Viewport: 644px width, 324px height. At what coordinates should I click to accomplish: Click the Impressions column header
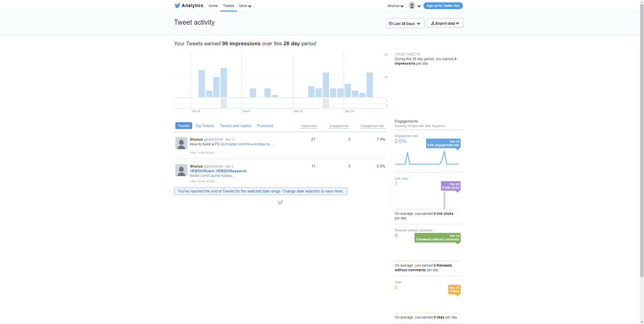click(x=309, y=126)
